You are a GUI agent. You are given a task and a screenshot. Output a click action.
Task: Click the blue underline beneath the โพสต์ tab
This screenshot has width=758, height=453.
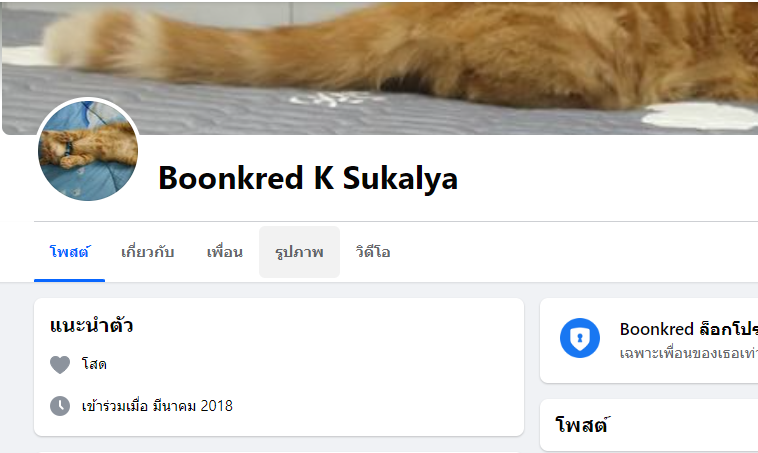pos(70,280)
